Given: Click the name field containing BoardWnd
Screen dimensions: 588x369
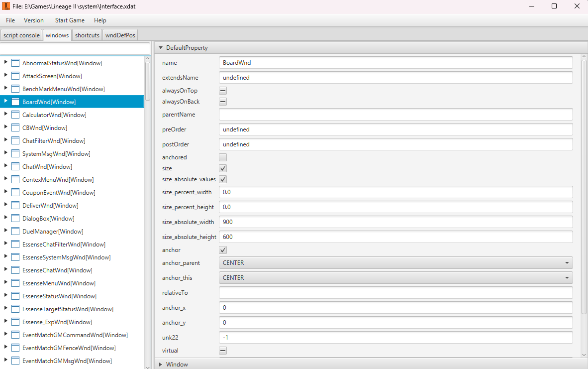Looking at the screenshot, I should pyautogui.click(x=395, y=63).
